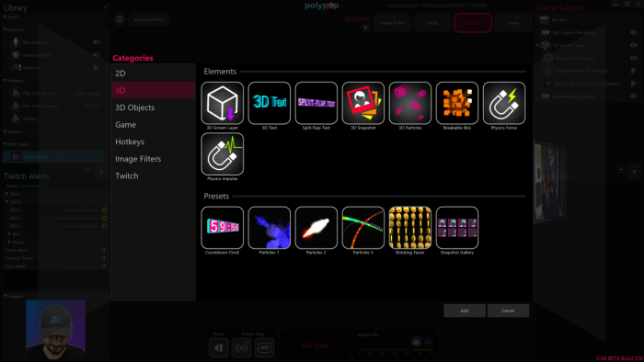This screenshot has width=644, height=362.
Task: Choose the Particles 3 preset
Action: click(x=363, y=228)
